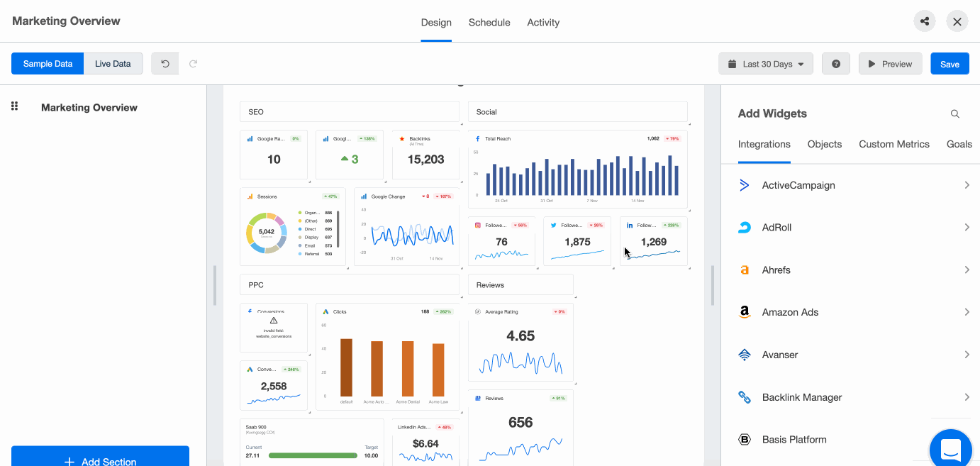Viewport: 980px width, 466px height.
Task: Click the Save button
Action: (x=950, y=64)
